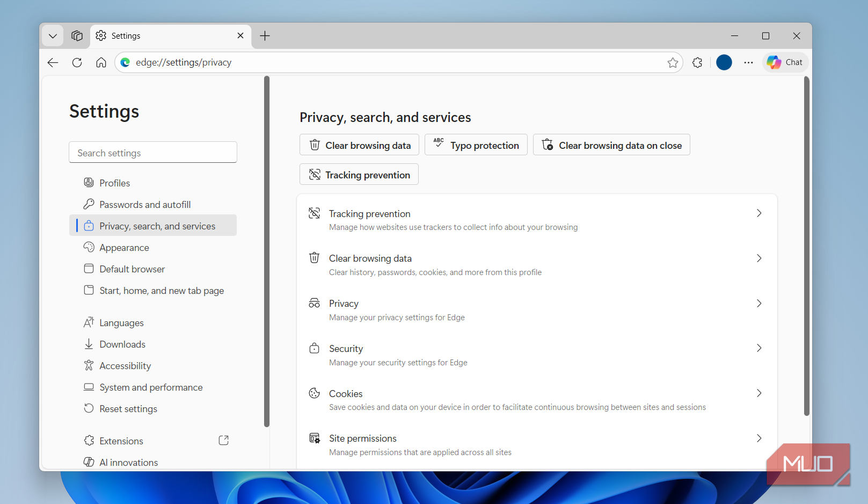
Task: Go back using the back arrow
Action: point(53,63)
